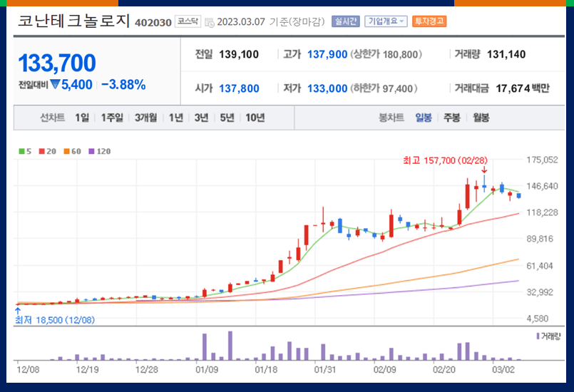
Task: Click the blue down-triangle price change icon
Action: click(x=55, y=84)
